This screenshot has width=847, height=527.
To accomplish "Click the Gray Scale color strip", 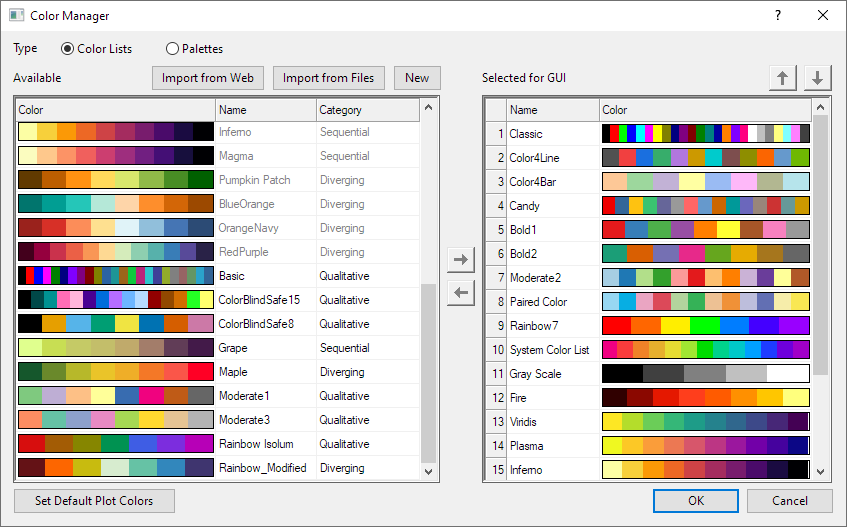I will coord(705,374).
